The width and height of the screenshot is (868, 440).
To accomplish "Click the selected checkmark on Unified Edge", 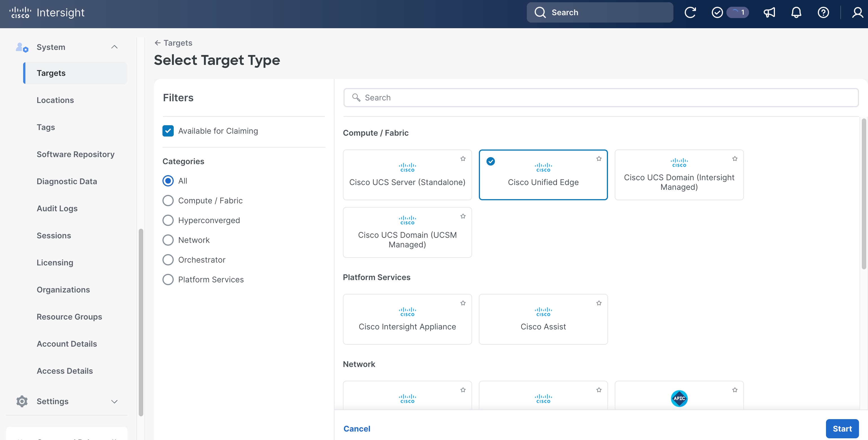I will point(491,161).
